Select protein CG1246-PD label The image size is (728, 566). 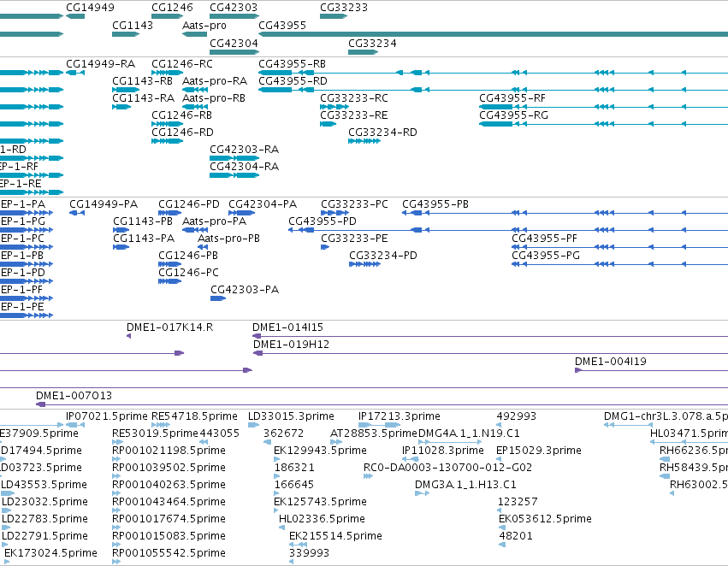point(189,204)
